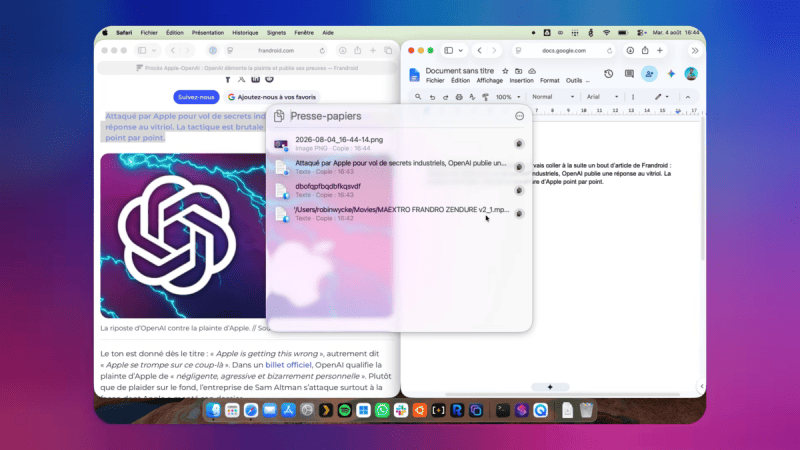This screenshot has height=450, width=800.
Task: Select the dbofqpfbqdbfkqsvdf clipboard text
Action: tap(399, 190)
